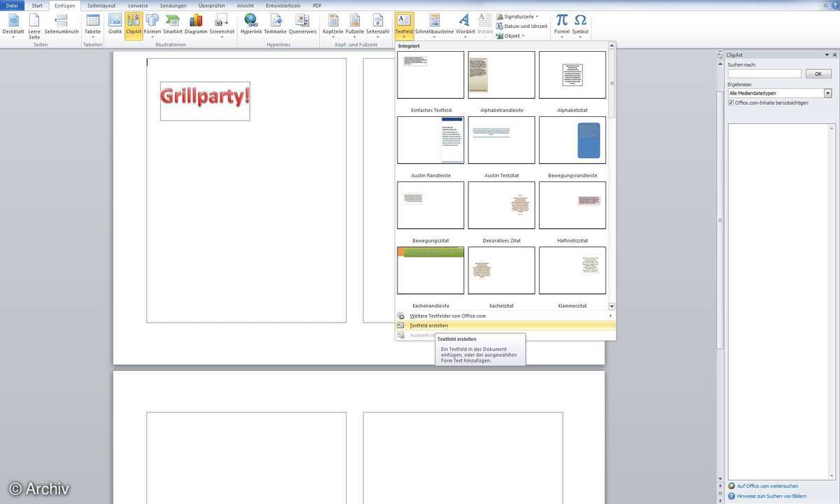Open the Signaturzeile dropdown
This screenshot has height=504, width=840.
coord(517,16)
